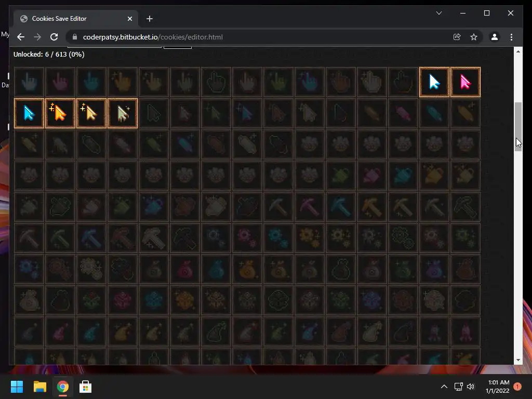Unlock the cyan temple upgrade
The width and height of the screenshot is (532, 399).
[154, 301]
